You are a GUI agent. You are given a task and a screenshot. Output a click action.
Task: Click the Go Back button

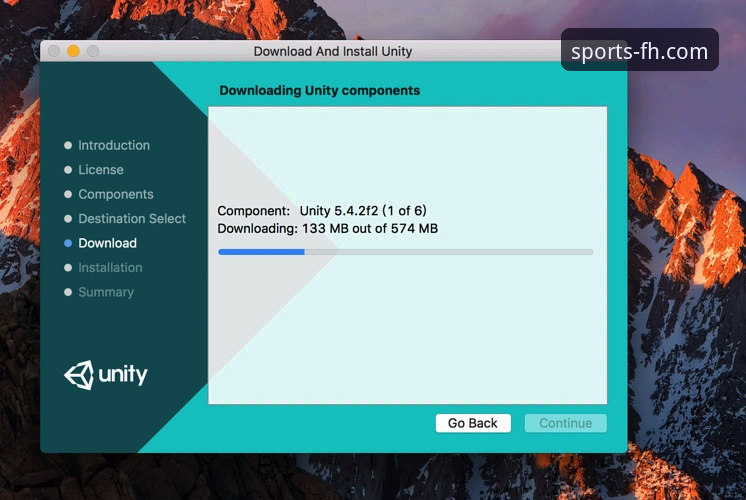tap(473, 423)
